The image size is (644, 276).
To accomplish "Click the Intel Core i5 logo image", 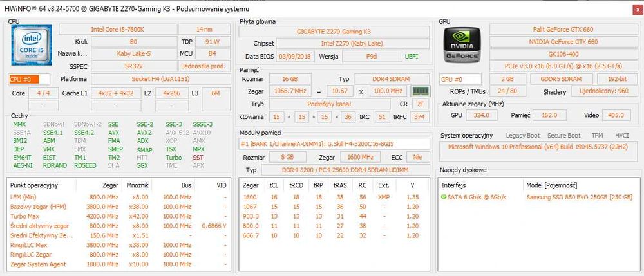I will tap(32, 45).
